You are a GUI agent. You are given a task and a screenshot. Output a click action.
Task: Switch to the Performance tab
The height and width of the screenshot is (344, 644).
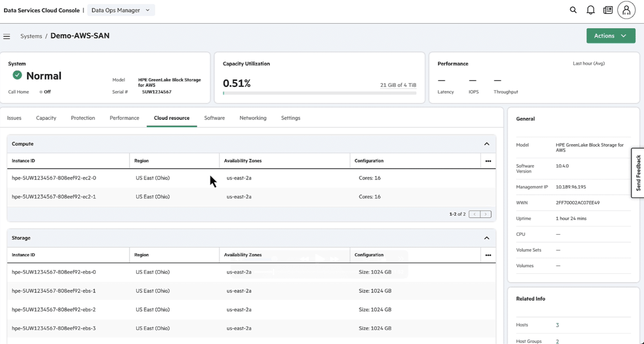125,118
